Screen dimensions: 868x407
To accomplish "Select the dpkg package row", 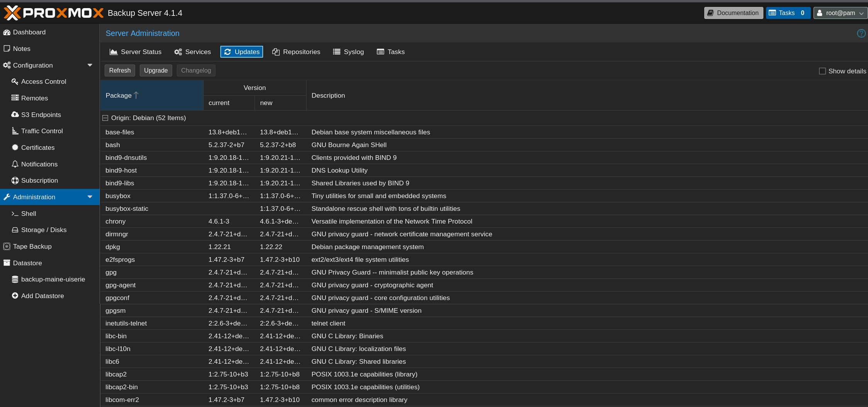I will [484, 247].
